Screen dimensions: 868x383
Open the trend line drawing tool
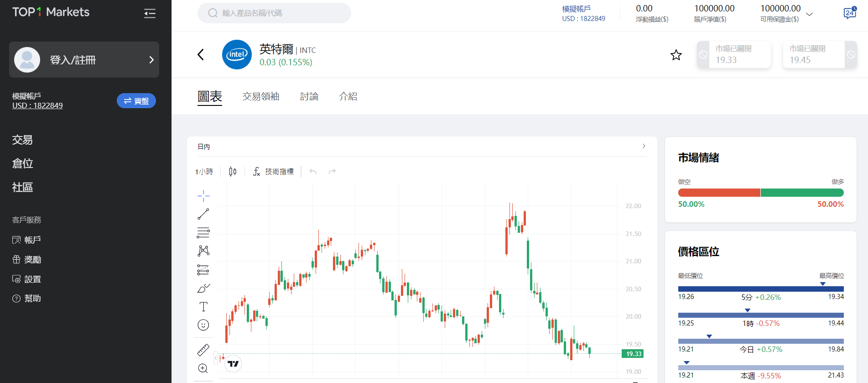click(203, 214)
